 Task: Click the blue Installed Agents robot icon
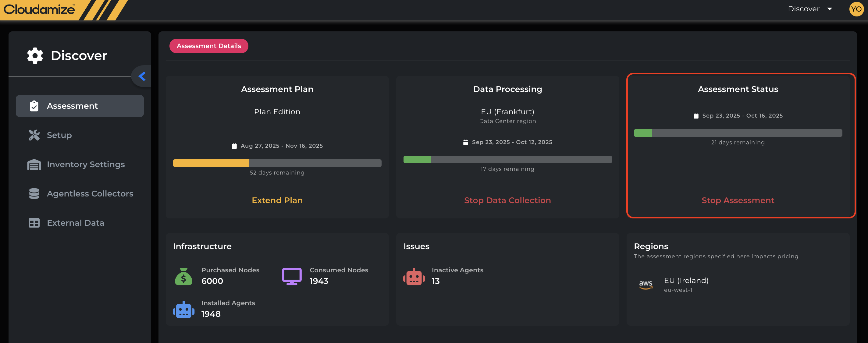[x=184, y=309]
